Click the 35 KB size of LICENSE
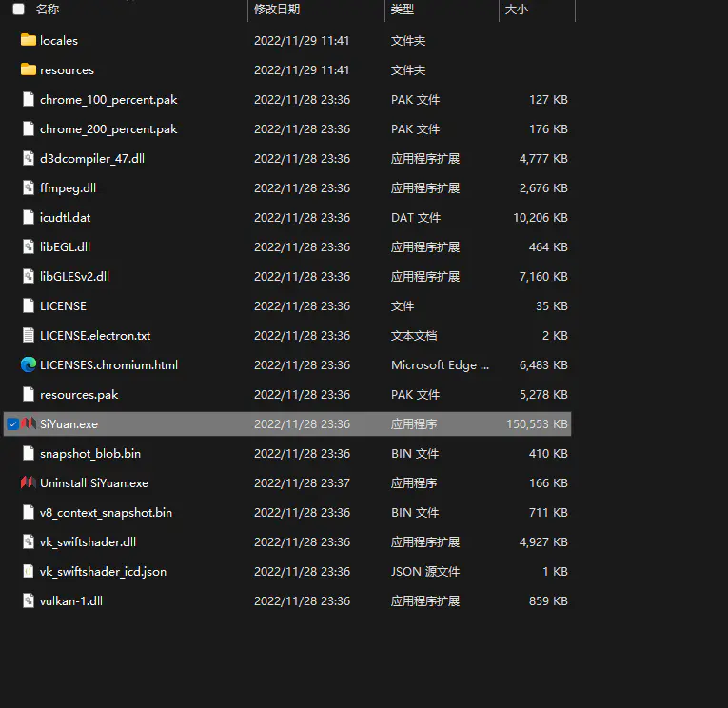Screen dimensions: 728x708 pos(552,306)
